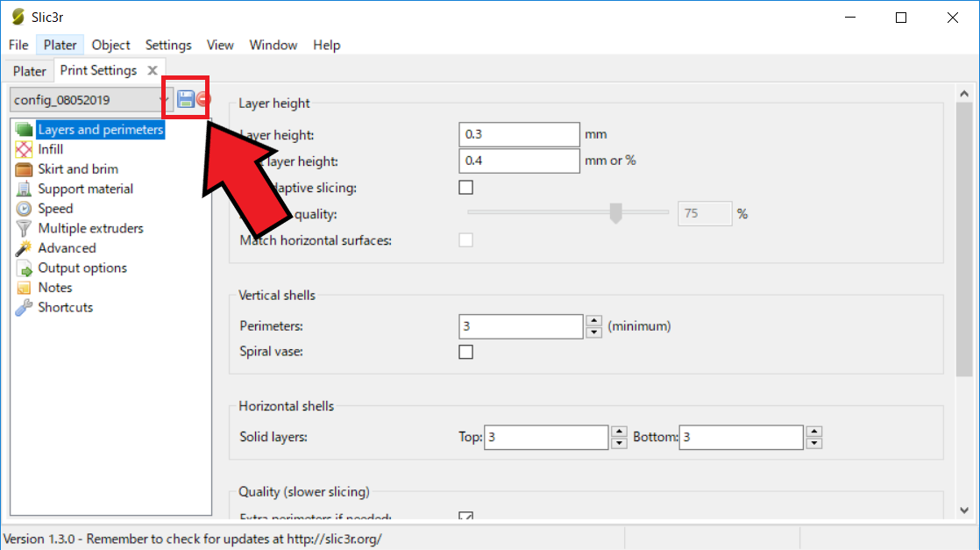Open Advanced settings wand icon
Screen dimensions: 980x550
[24, 247]
